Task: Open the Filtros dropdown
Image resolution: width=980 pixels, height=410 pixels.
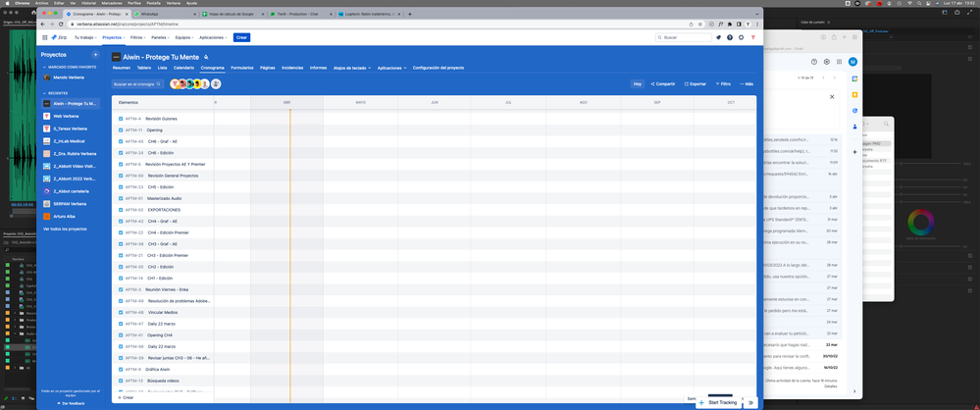Action: (x=138, y=37)
